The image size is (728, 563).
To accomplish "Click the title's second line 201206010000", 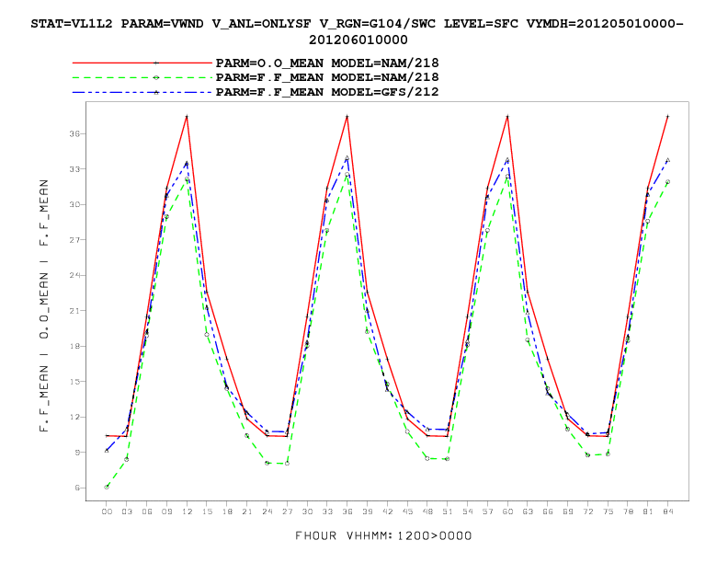I will pyautogui.click(x=358, y=40).
